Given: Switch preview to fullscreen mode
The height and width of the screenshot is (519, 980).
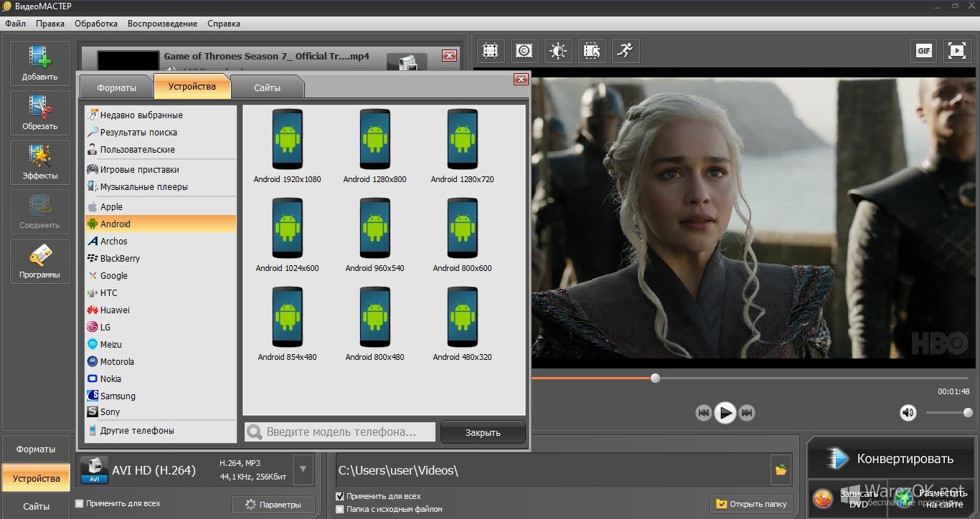Looking at the screenshot, I should [956, 51].
